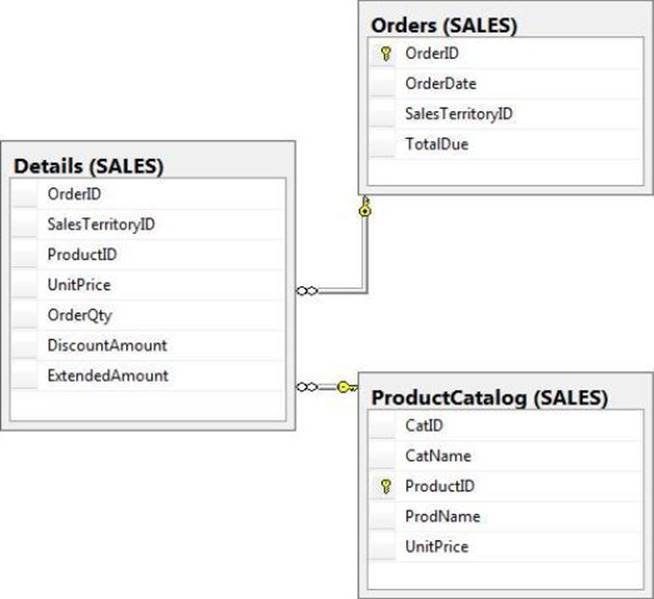Click the OrderID primary key icon
The height and width of the screenshot is (599, 654).
pos(386,54)
